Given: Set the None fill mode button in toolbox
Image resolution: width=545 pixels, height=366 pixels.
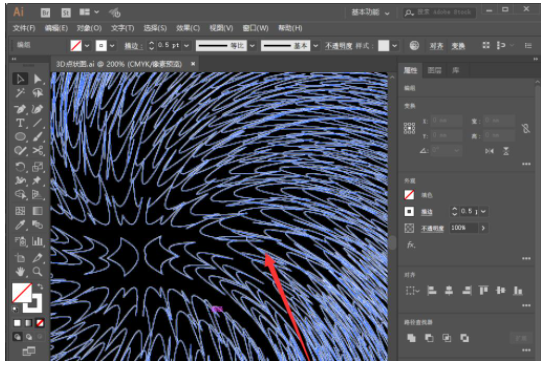Looking at the screenshot, I should pyautogui.click(x=40, y=323).
